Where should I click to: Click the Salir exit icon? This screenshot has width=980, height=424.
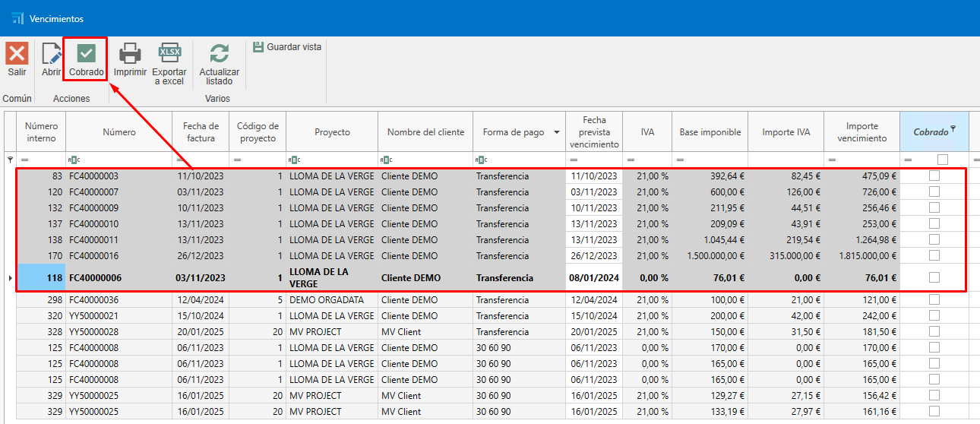point(17,54)
